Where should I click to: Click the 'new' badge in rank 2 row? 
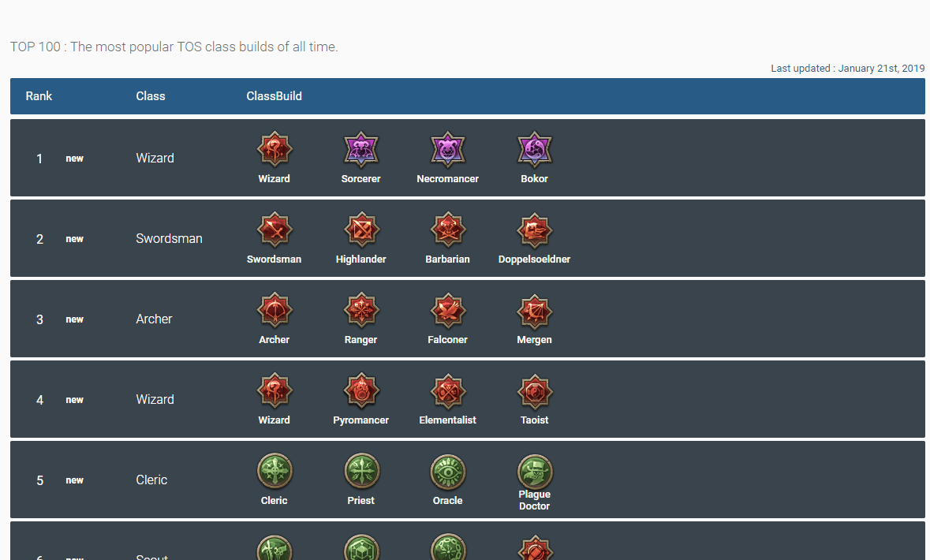[74, 239]
